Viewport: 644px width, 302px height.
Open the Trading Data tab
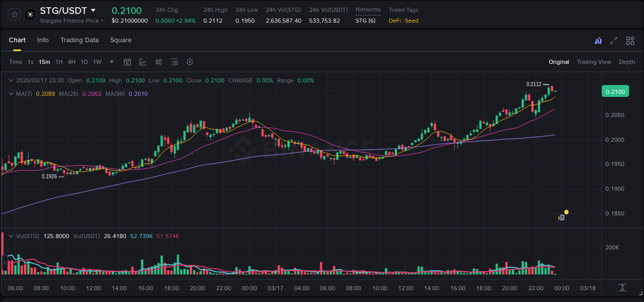point(79,40)
